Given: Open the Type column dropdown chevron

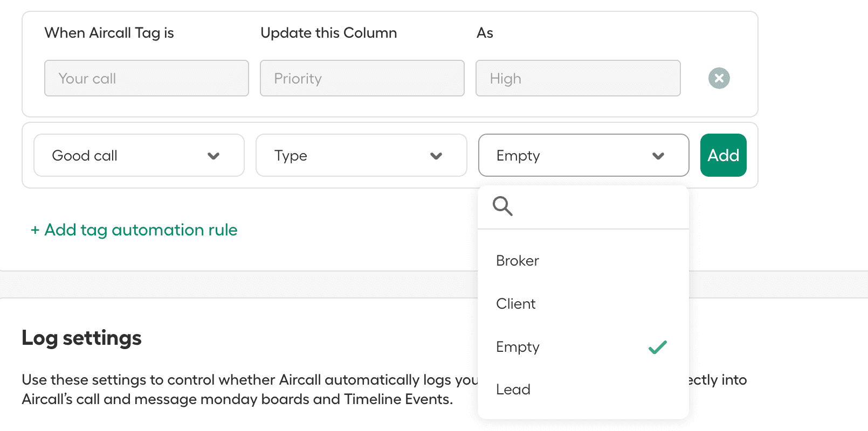Looking at the screenshot, I should click(x=436, y=156).
